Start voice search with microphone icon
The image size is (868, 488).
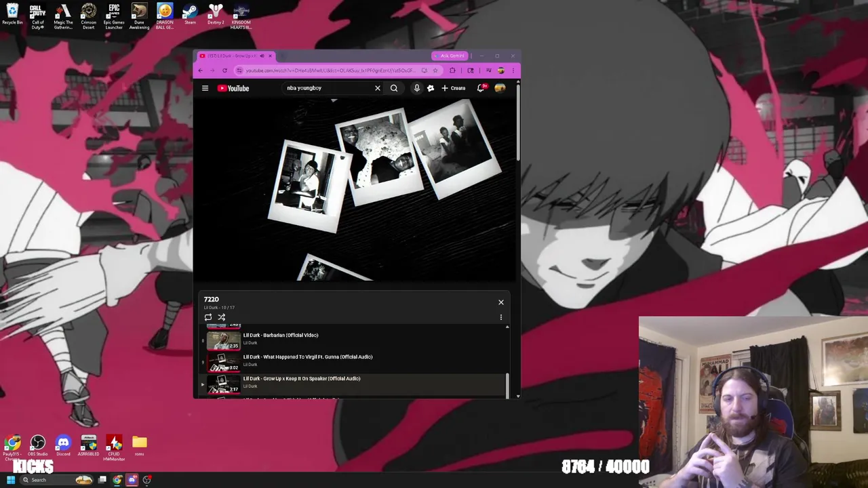pyautogui.click(x=416, y=88)
